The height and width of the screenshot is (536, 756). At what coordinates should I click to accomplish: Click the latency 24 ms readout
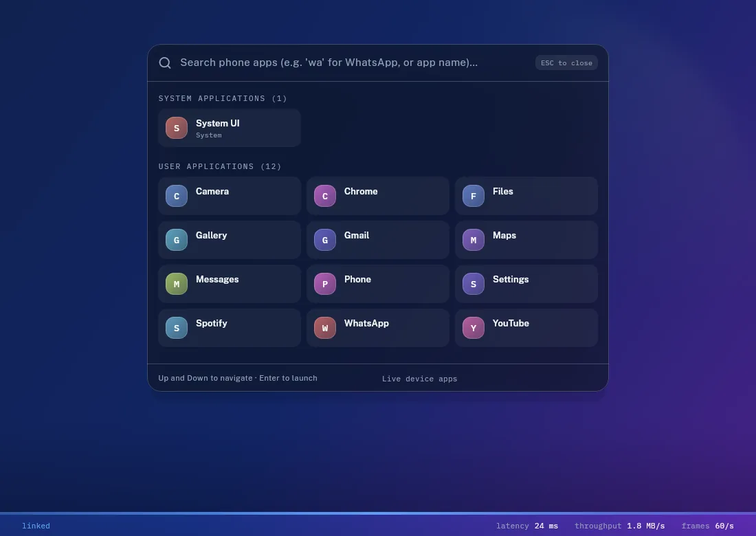(527, 526)
